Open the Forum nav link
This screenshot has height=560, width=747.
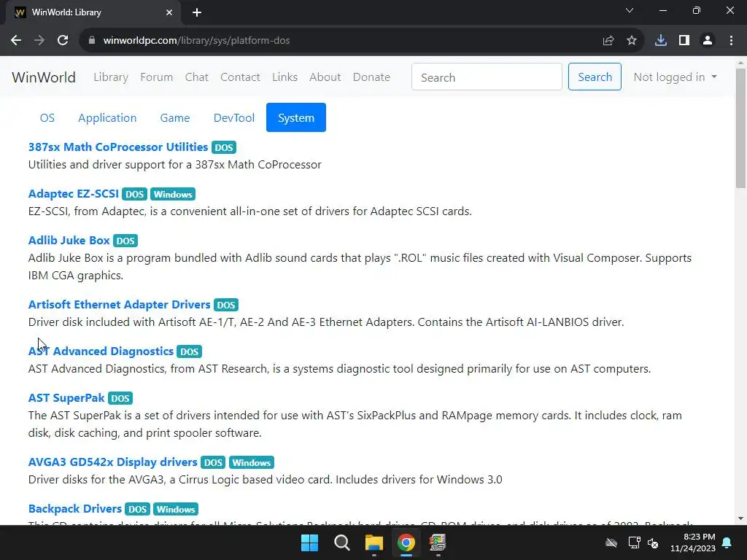156,77
